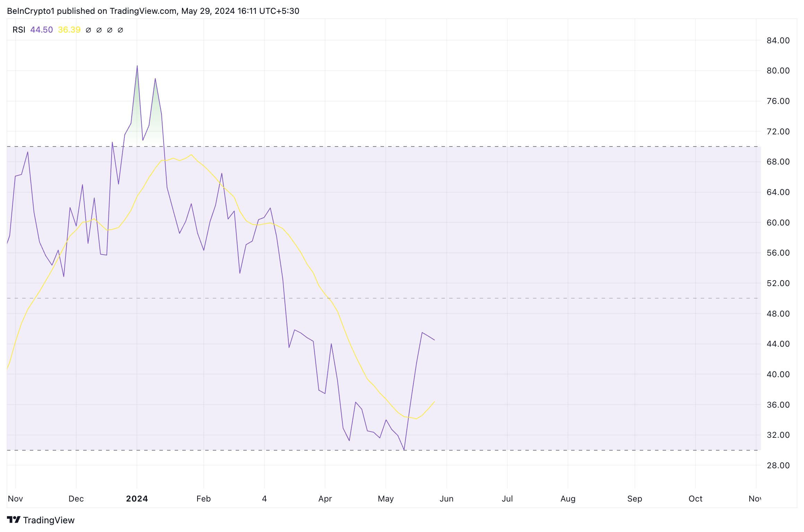
Task: Click the TradingView logo icon at bottom left
Action: [14, 520]
